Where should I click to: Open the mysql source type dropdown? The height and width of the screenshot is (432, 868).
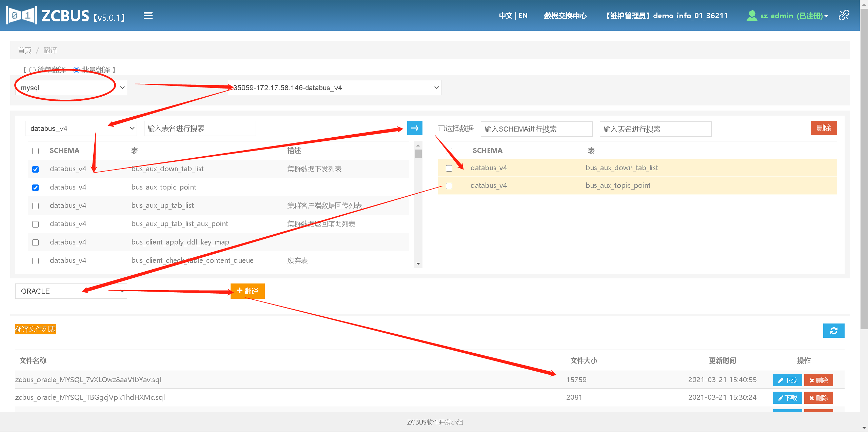(x=71, y=88)
